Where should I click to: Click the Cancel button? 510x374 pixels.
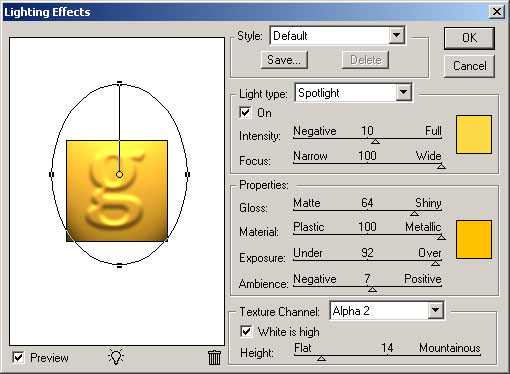(x=469, y=66)
